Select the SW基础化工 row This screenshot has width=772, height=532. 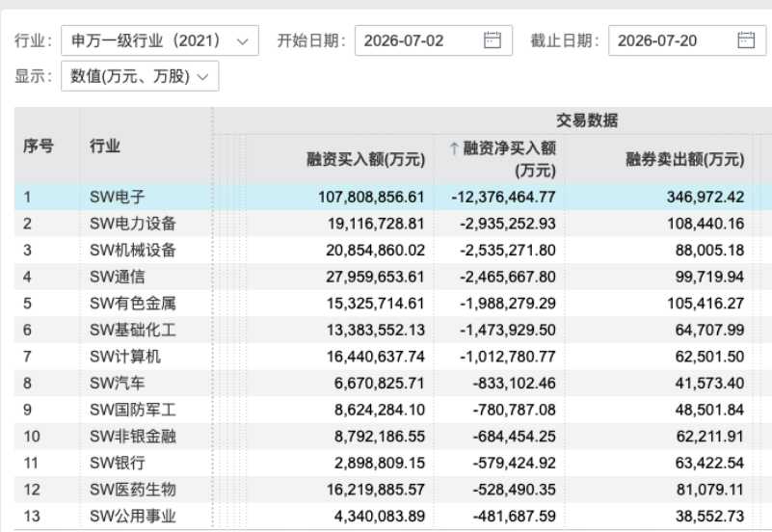coord(393,330)
